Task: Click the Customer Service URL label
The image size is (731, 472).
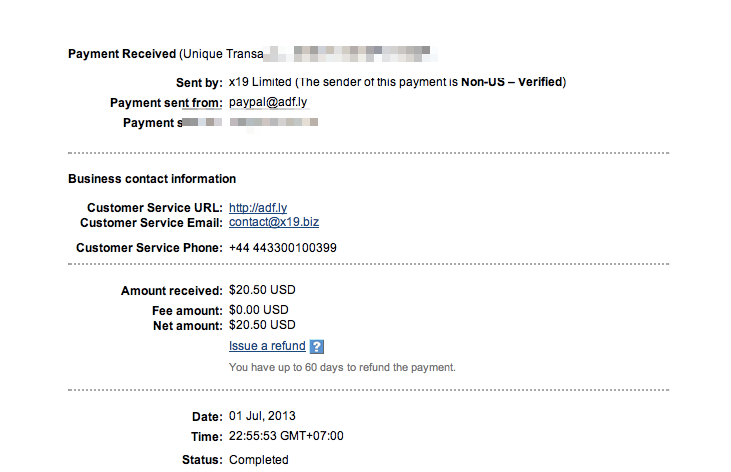Action: [x=155, y=208]
